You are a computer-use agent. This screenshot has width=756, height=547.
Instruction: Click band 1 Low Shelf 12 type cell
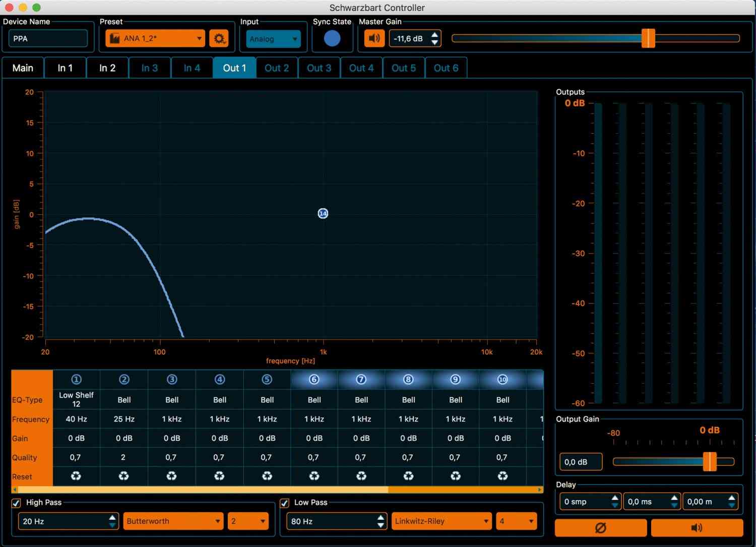[76, 399]
